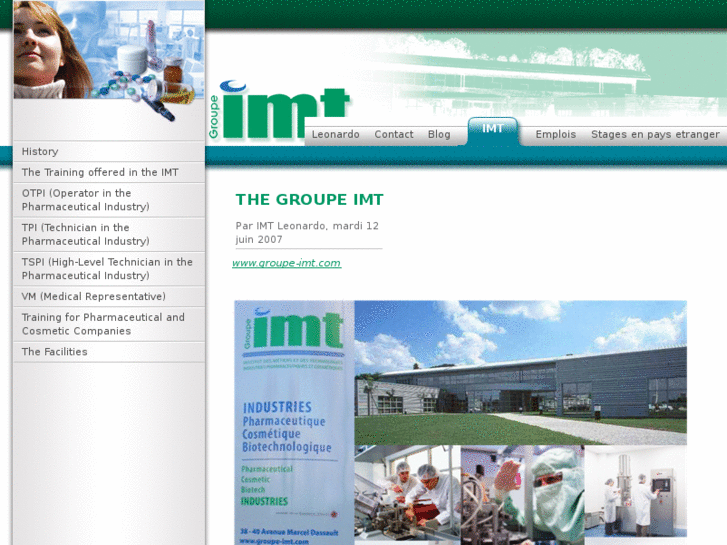
Task: Click the Groupe IMT logo
Action: pos(279,110)
